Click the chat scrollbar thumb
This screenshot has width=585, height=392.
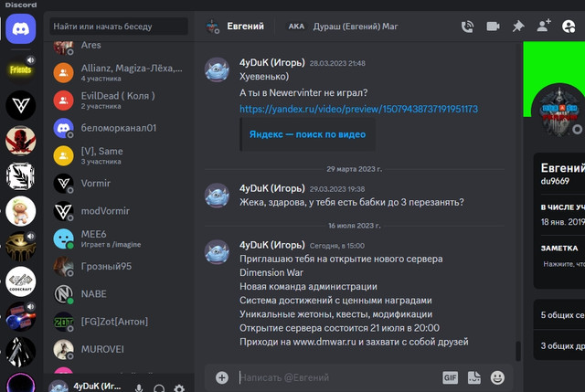click(x=518, y=351)
